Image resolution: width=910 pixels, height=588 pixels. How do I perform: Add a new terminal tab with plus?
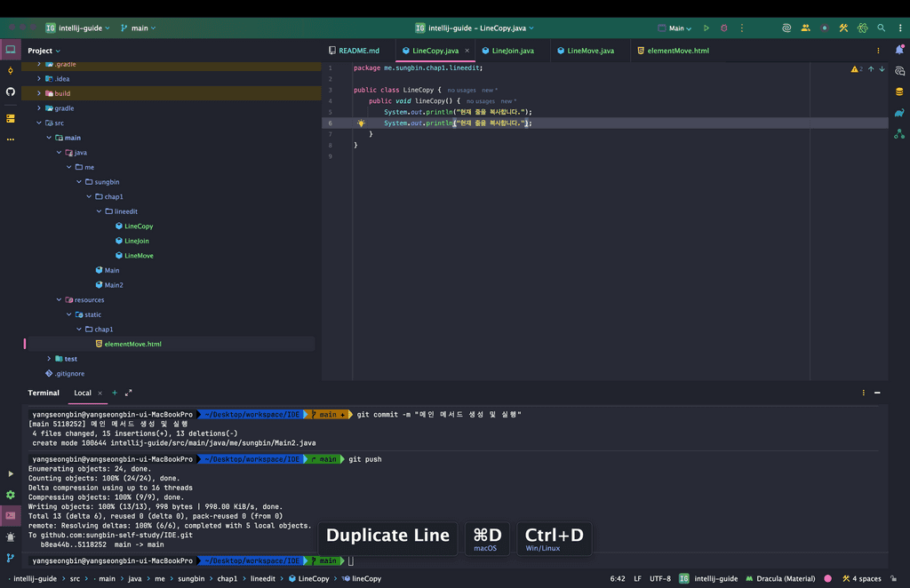click(115, 393)
